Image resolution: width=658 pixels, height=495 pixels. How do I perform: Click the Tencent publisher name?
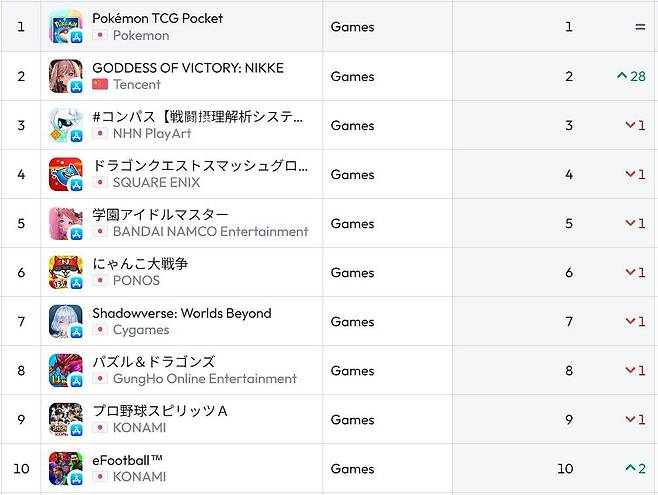click(x=137, y=85)
